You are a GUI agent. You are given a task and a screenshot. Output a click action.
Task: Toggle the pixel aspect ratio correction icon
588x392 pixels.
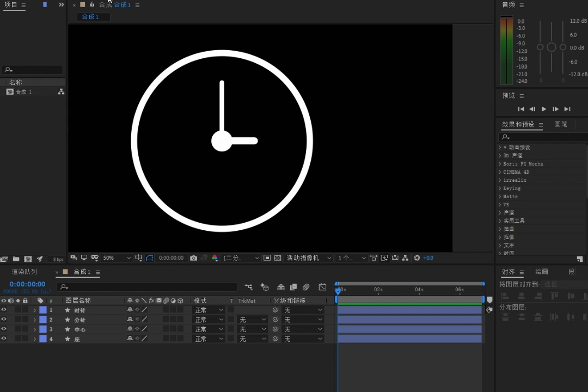[373, 258]
